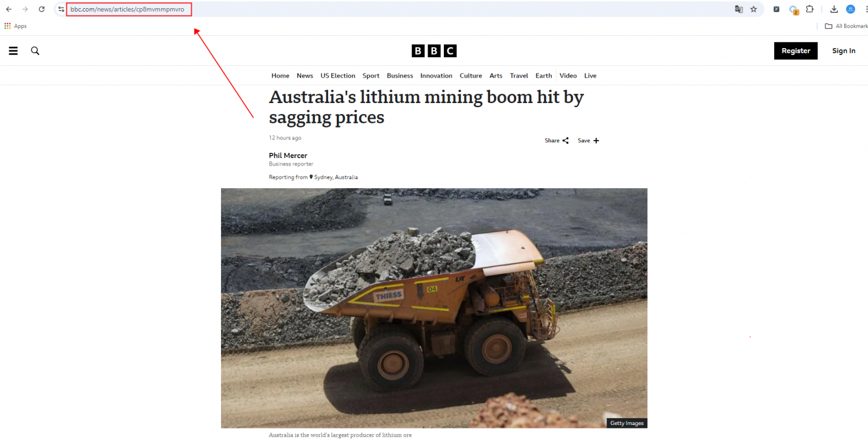The width and height of the screenshot is (868, 447).
Task: Open the downloads icon in the toolbar
Action: click(x=834, y=9)
